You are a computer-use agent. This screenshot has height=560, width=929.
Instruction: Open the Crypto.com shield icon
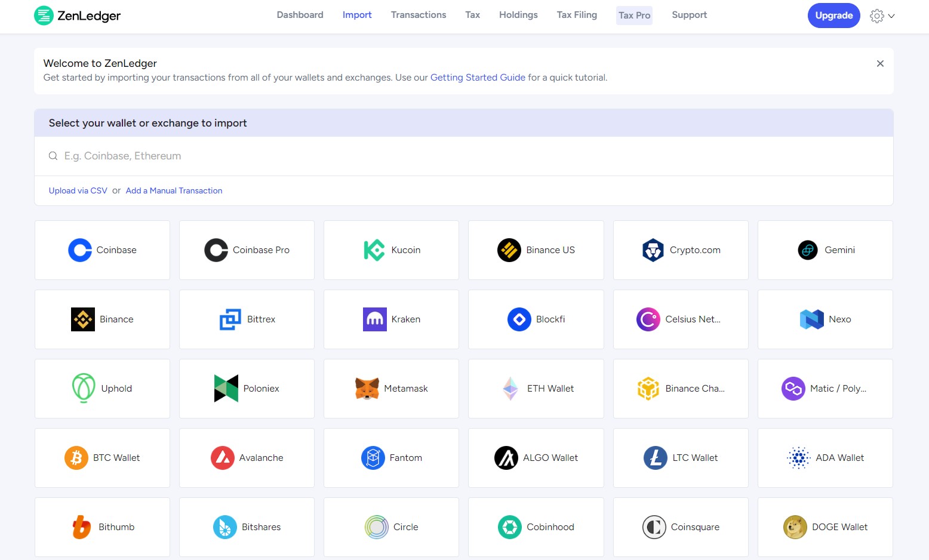coord(653,250)
